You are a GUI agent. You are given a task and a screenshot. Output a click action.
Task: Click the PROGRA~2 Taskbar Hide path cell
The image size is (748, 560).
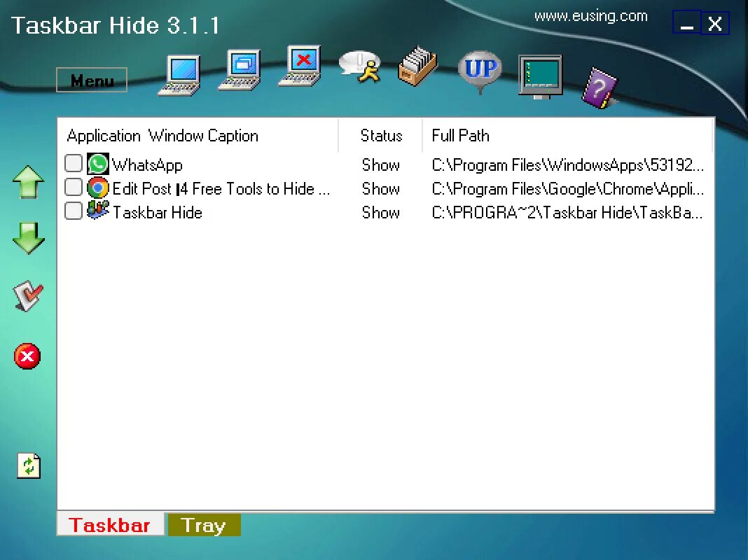pos(567,213)
